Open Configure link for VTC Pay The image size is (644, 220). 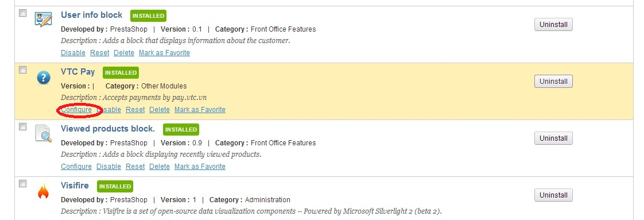pos(76,110)
